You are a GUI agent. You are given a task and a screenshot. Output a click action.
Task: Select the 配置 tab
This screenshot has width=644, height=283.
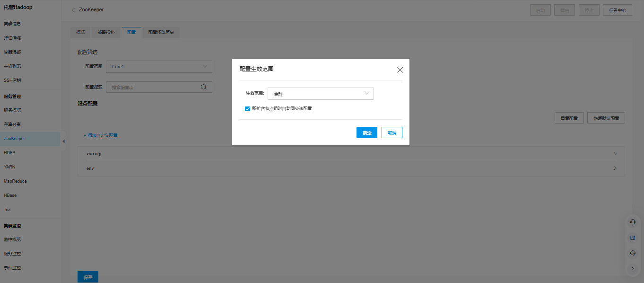131,33
